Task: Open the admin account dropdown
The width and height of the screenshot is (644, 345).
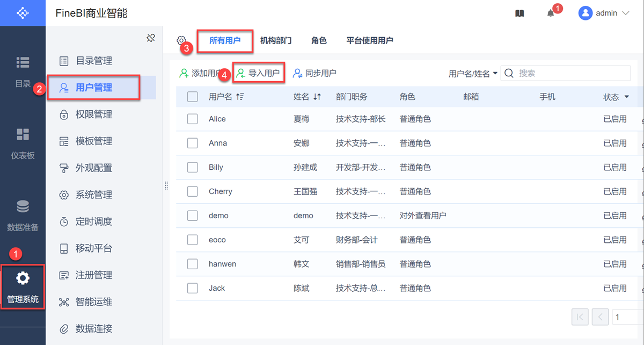Action: coord(604,13)
